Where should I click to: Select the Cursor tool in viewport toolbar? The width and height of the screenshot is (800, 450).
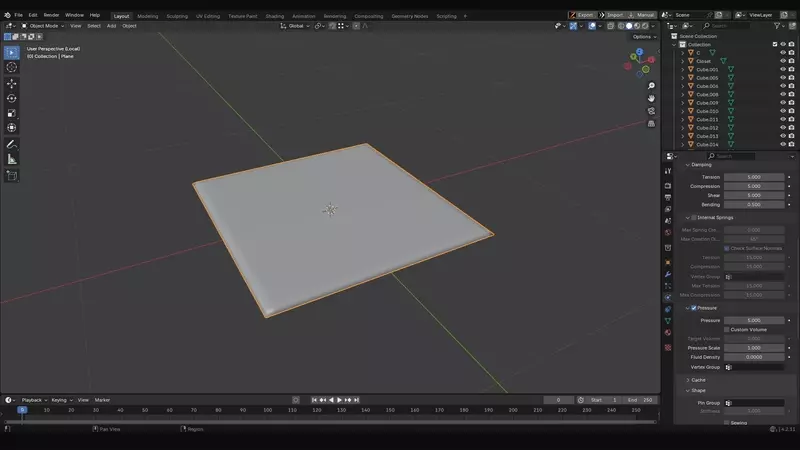tap(12, 67)
